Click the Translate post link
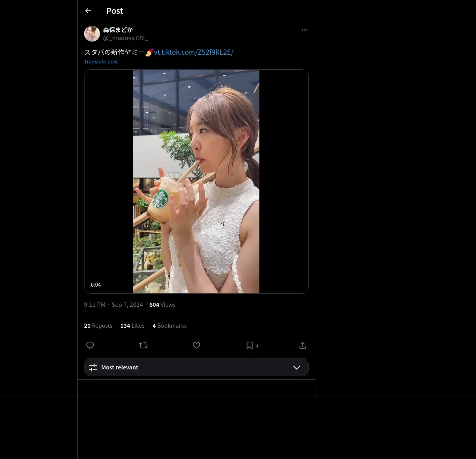Viewport: 476px width, 459px height. tap(101, 61)
